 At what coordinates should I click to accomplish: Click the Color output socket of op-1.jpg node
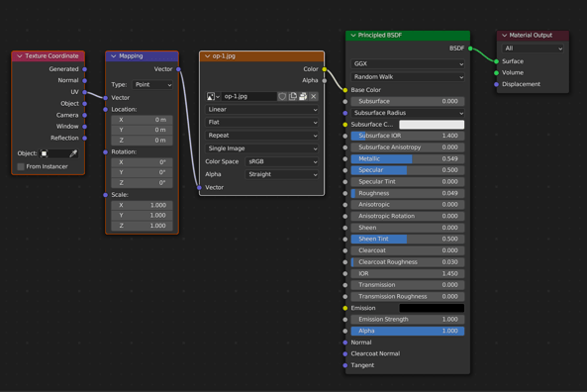pos(325,69)
